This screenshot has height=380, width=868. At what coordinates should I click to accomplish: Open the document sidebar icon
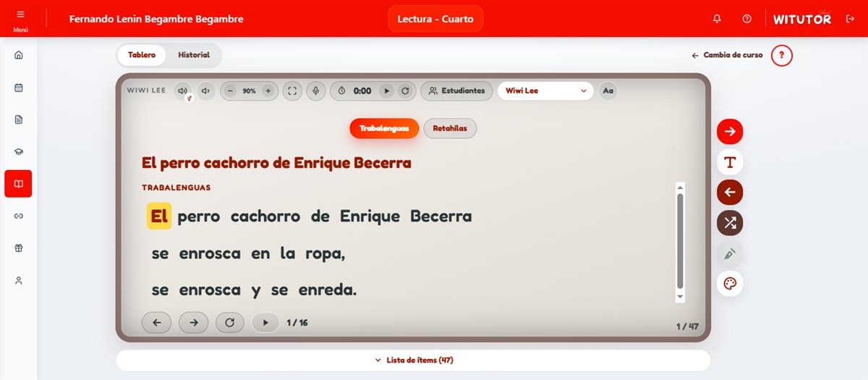point(19,119)
